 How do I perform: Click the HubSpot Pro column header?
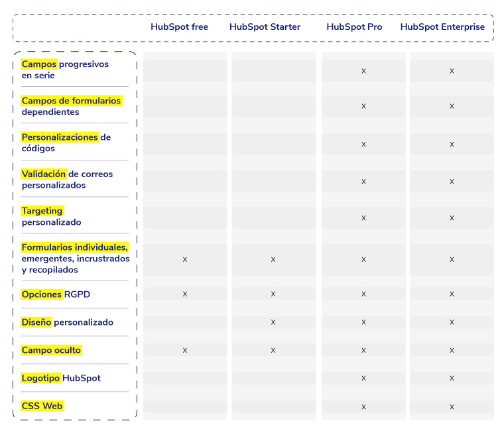[x=354, y=27]
